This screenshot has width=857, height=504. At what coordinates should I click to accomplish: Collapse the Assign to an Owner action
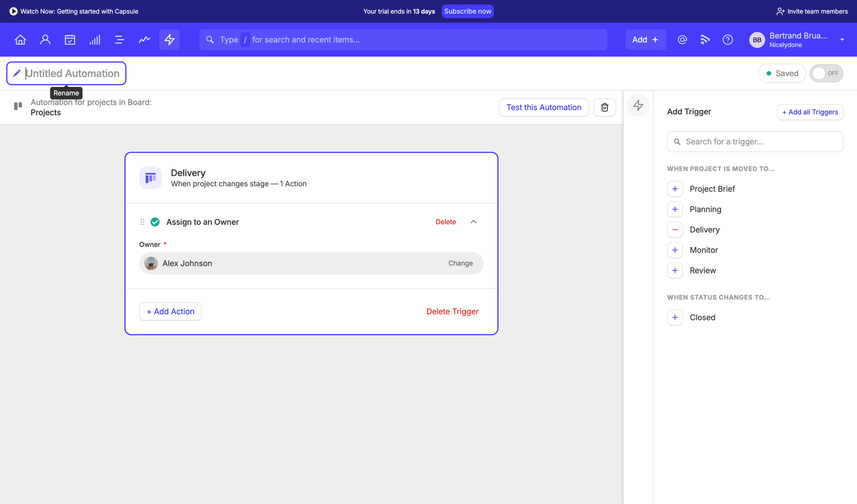[x=473, y=222]
